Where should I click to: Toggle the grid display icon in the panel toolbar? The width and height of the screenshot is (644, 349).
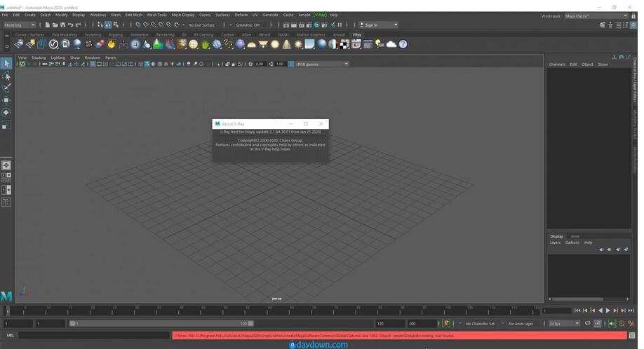click(93, 64)
